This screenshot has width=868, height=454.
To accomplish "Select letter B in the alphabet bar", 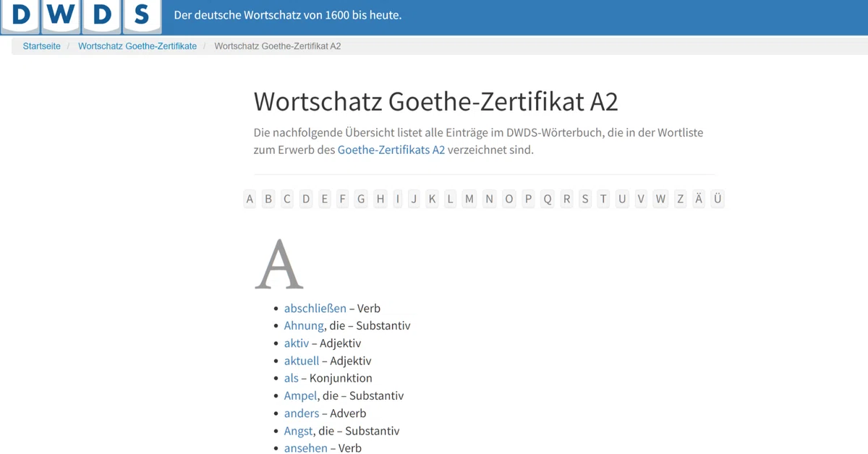I will coord(268,199).
